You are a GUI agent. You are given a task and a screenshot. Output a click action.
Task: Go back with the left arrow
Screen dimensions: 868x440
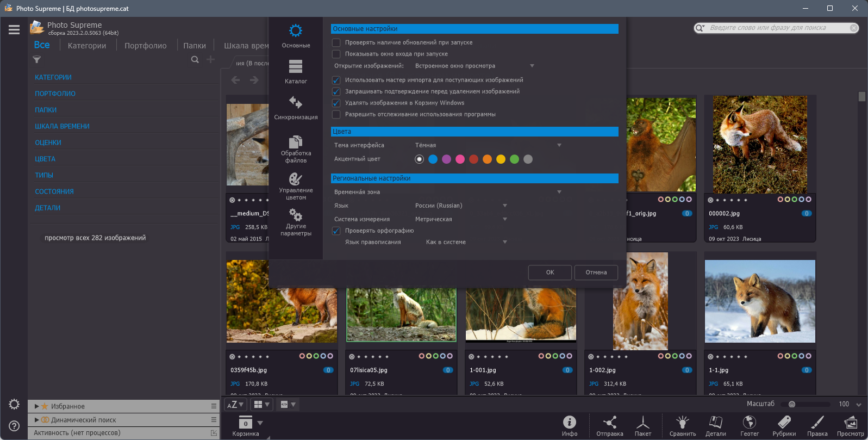[235, 80]
